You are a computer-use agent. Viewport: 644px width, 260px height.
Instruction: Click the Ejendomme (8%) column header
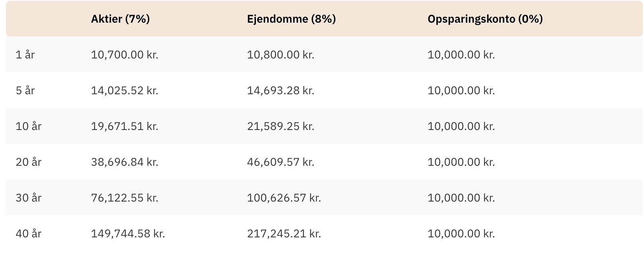pyautogui.click(x=291, y=19)
